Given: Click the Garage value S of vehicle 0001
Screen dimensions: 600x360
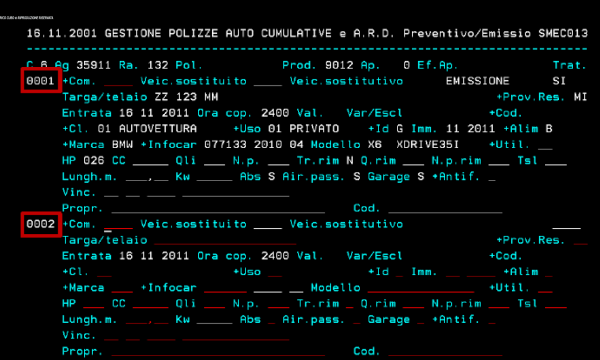Looking at the screenshot, I should [x=421, y=176].
